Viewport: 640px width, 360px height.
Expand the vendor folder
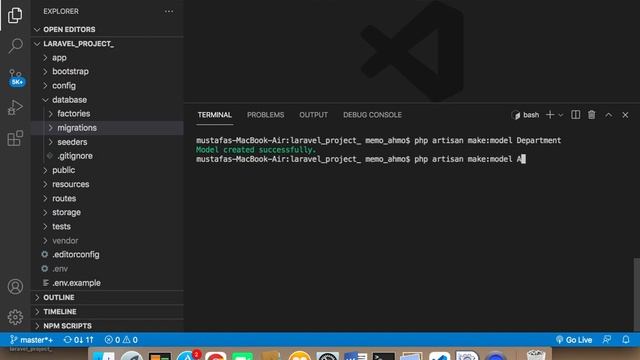click(108, 240)
